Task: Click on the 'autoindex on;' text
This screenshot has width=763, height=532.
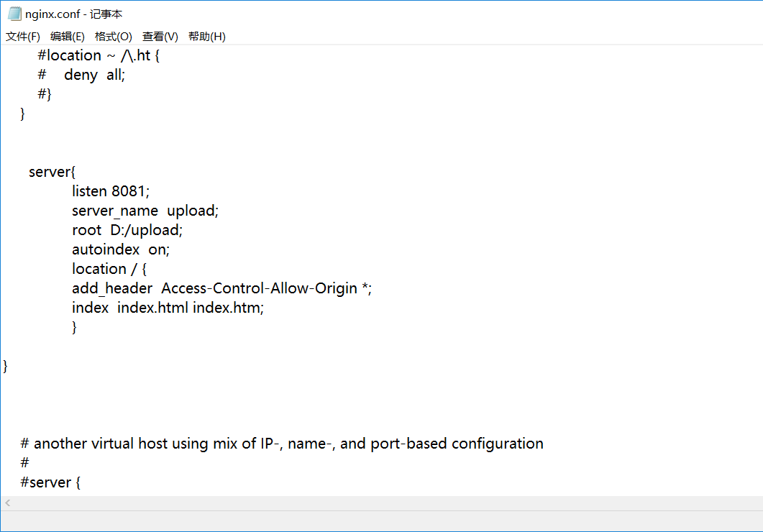Action: [120, 249]
